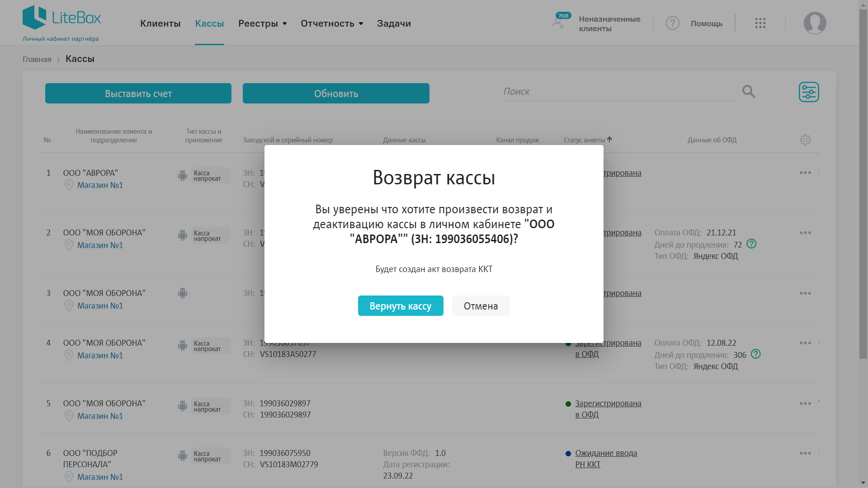This screenshot has width=868, height=488.
Task: Click location pin icon in row 1
Action: pos(69,185)
